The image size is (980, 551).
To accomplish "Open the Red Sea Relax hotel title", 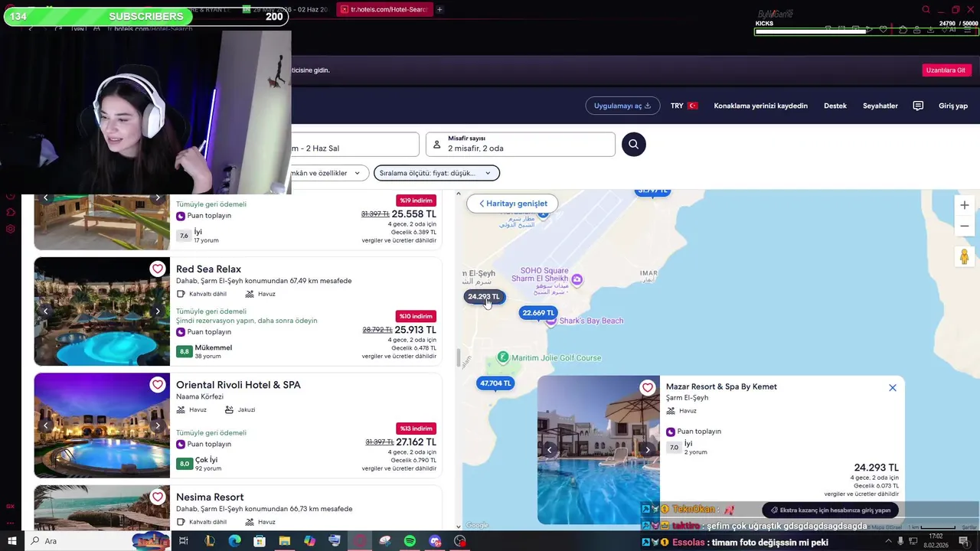I will tap(208, 269).
